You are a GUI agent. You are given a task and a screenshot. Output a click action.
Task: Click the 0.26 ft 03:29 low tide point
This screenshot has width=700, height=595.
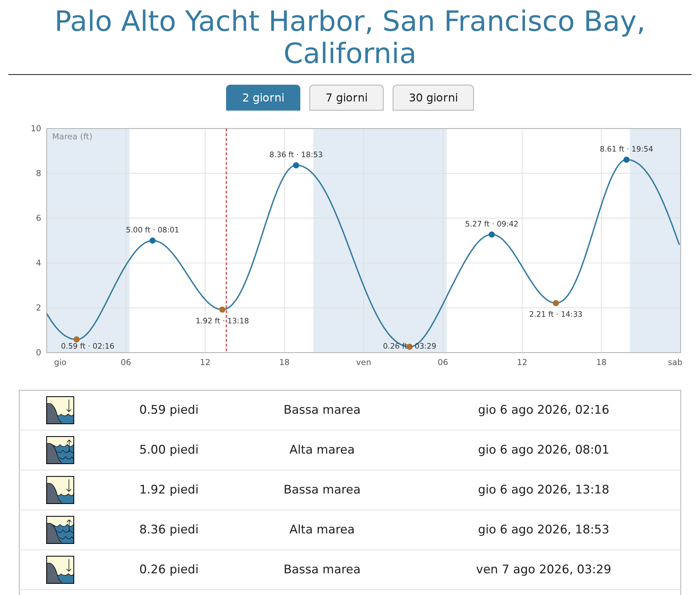coord(410,347)
